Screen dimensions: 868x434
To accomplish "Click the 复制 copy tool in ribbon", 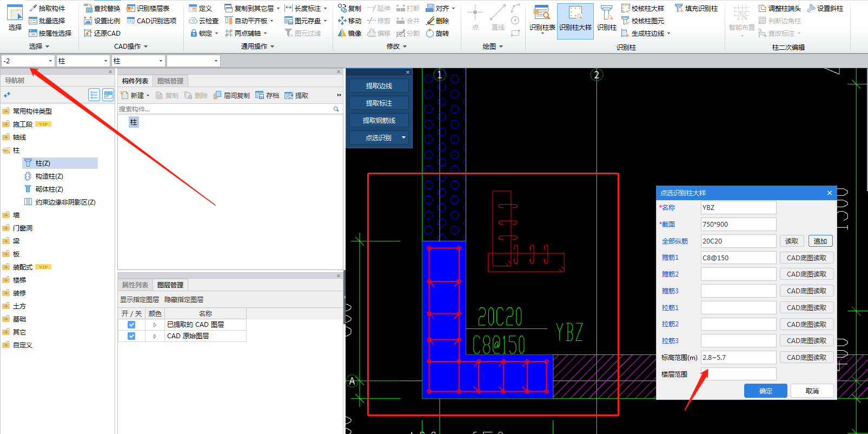I will 349,8.
